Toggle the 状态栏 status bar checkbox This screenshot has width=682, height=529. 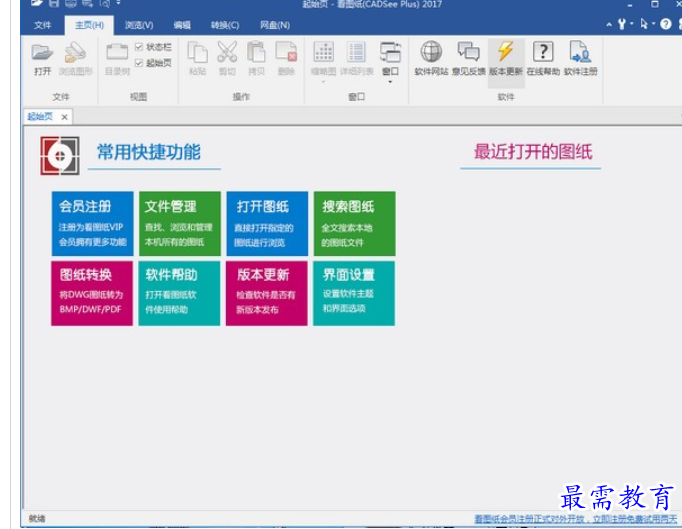pos(139,47)
